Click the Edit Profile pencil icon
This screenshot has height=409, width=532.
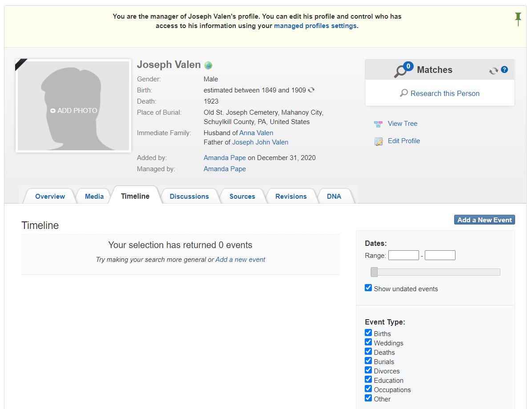coord(379,141)
